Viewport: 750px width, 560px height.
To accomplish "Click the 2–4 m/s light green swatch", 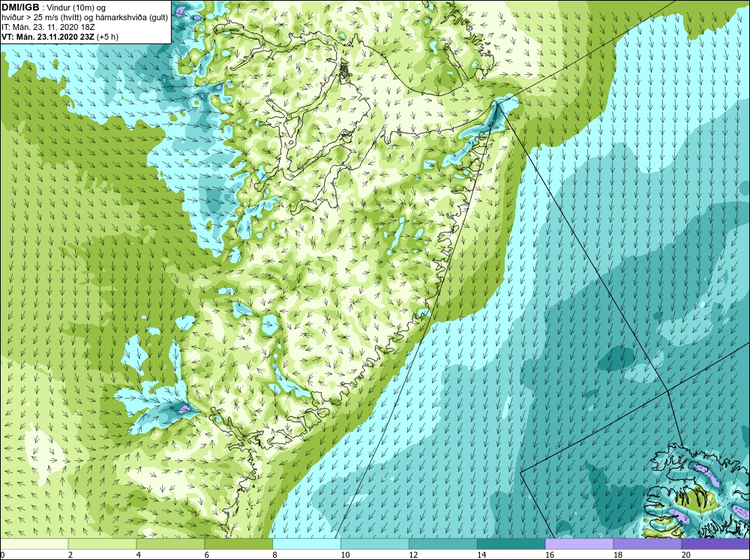I will click(102, 544).
